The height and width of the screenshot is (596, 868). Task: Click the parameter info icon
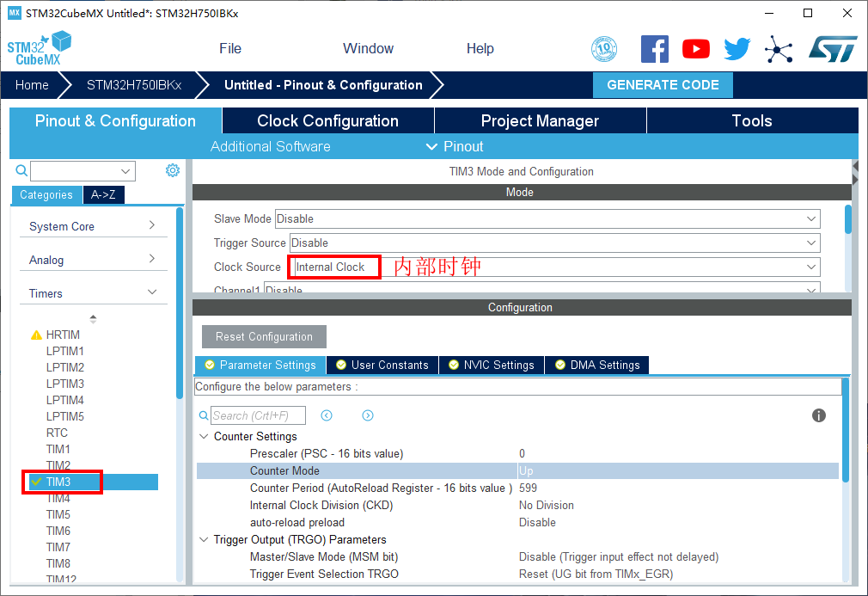pyautogui.click(x=819, y=415)
